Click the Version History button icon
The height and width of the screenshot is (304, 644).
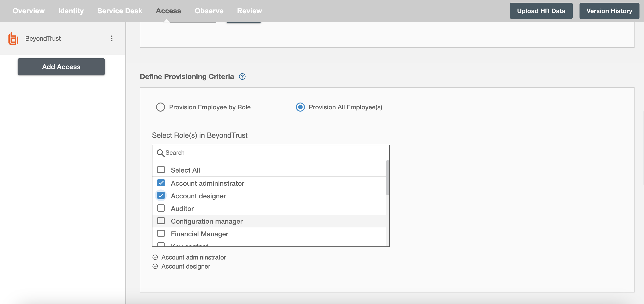tap(609, 11)
